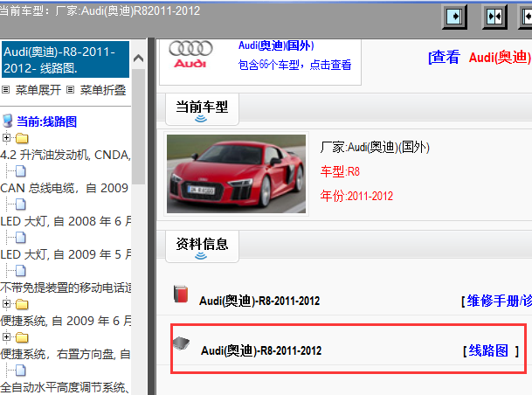Open LED 大灯, 自 2009 年 5 月 entry
This screenshot has height=395, width=532.
66,254
